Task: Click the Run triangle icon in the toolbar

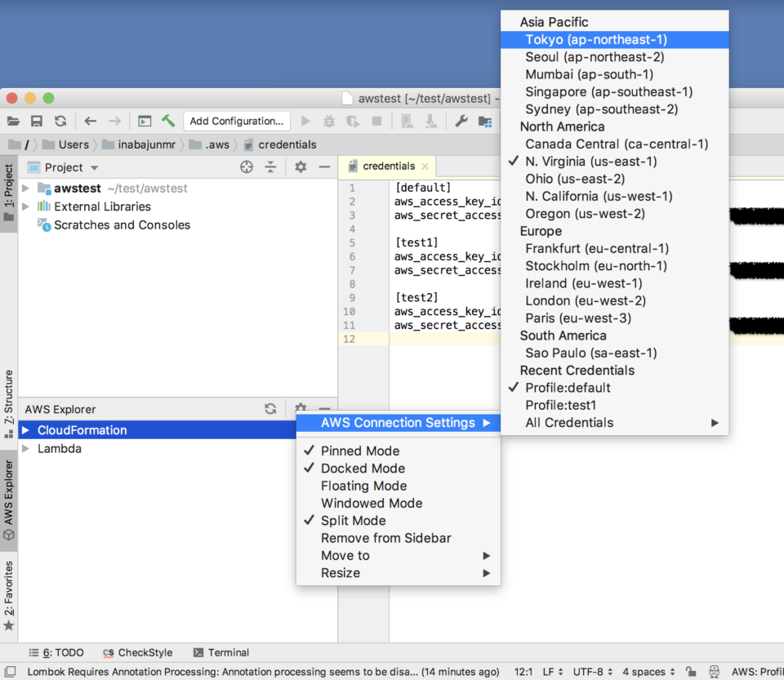Action: click(306, 121)
